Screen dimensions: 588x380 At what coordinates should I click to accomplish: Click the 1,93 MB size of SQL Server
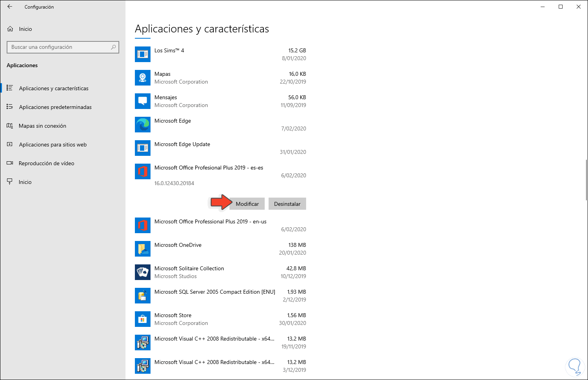pyautogui.click(x=297, y=292)
